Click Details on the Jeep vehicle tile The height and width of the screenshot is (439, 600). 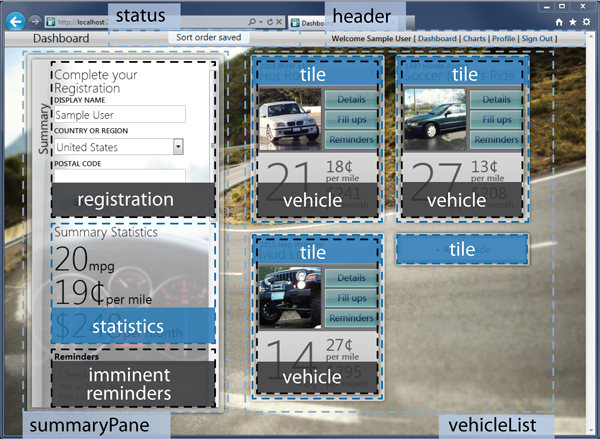coord(351,277)
